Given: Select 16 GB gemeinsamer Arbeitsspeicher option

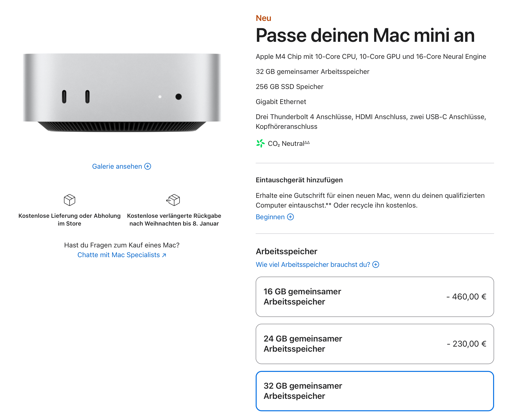Looking at the screenshot, I should point(375,297).
